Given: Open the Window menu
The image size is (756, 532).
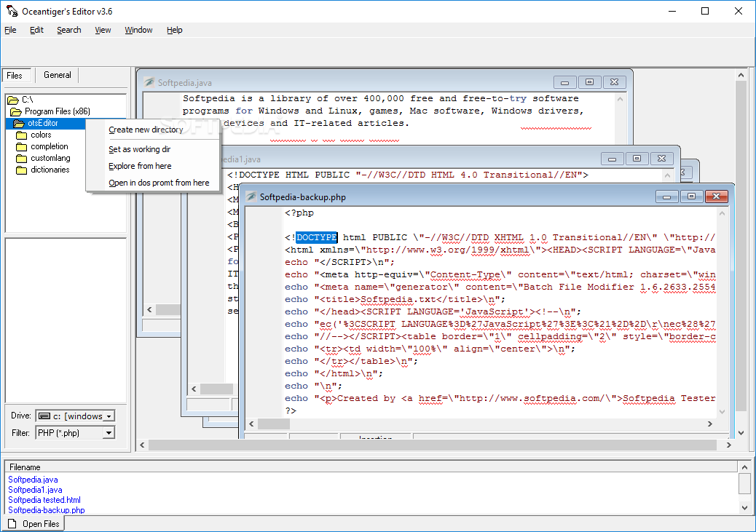Looking at the screenshot, I should point(138,30).
